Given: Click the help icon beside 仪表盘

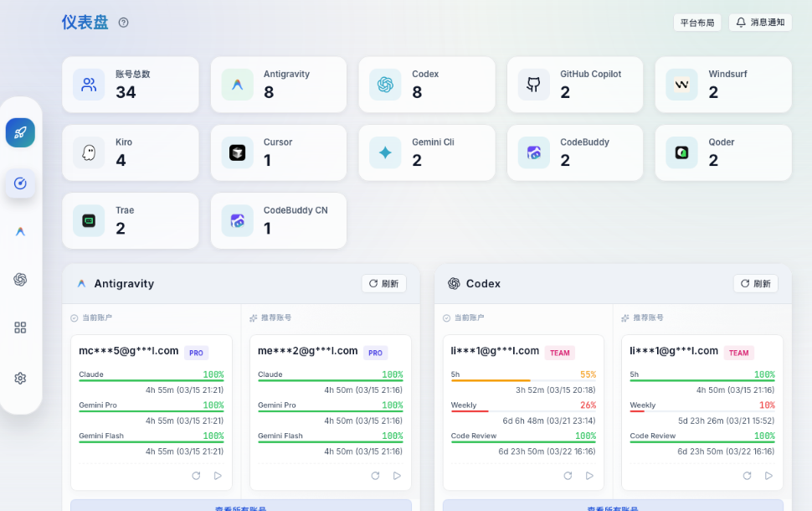Looking at the screenshot, I should click(123, 23).
